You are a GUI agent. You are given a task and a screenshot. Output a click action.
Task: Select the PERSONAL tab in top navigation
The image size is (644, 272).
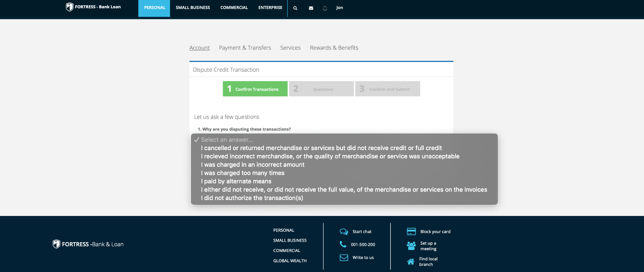154,8
